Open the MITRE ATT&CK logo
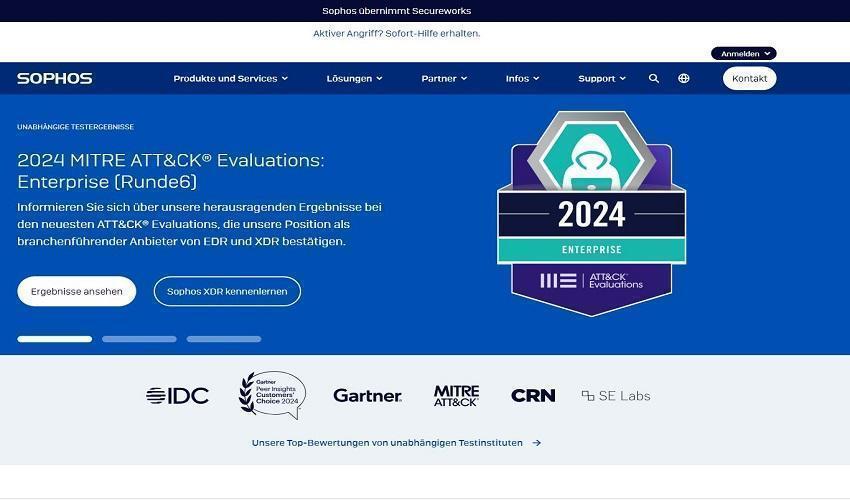 456,396
